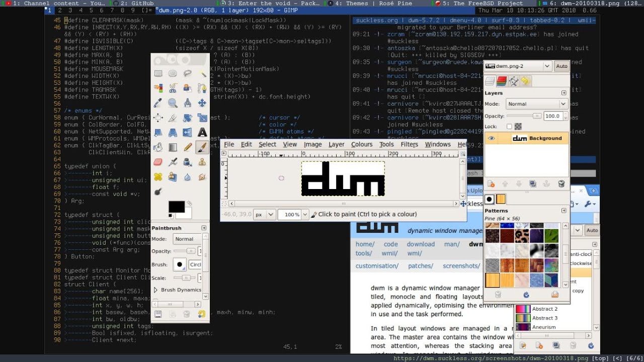Choose the Pencil tool
Image resolution: width=644 pixels, height=362 pixels.
click(x=188, y=147)
